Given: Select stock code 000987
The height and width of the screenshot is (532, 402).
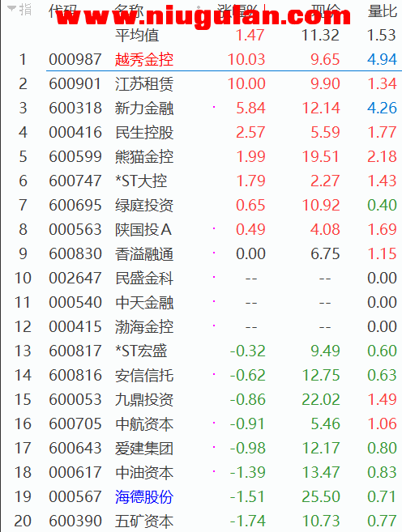Looking at the screenshot, I should pyautogui.click(x=75, y=59).
